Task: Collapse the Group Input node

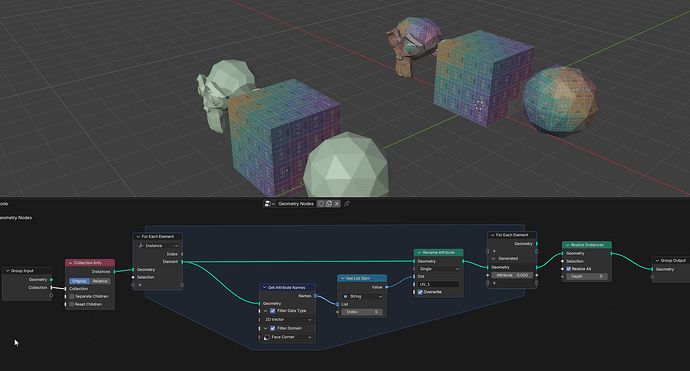Action: pos(7,271)
